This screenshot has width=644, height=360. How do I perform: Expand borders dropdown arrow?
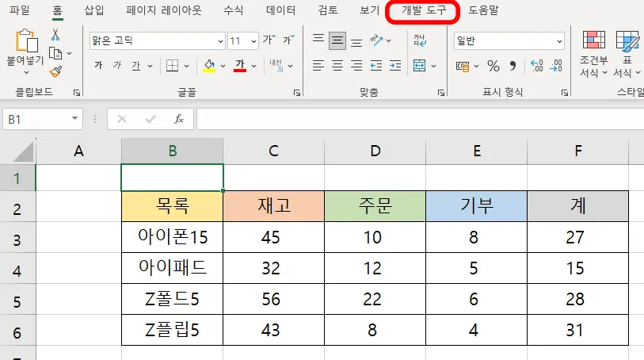click(x=186, y=66)
